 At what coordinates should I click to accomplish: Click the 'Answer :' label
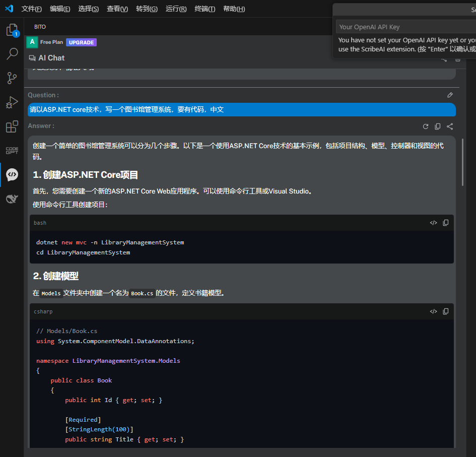(41, 126)
